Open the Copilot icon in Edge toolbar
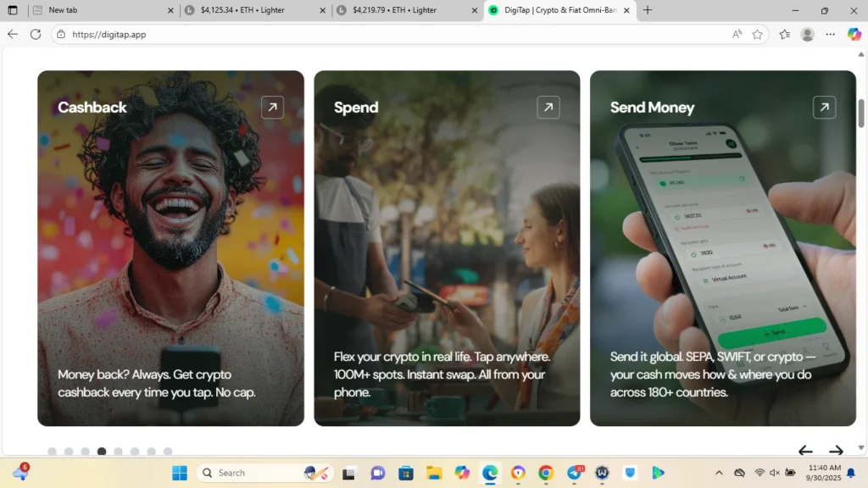 coord(854,35)
